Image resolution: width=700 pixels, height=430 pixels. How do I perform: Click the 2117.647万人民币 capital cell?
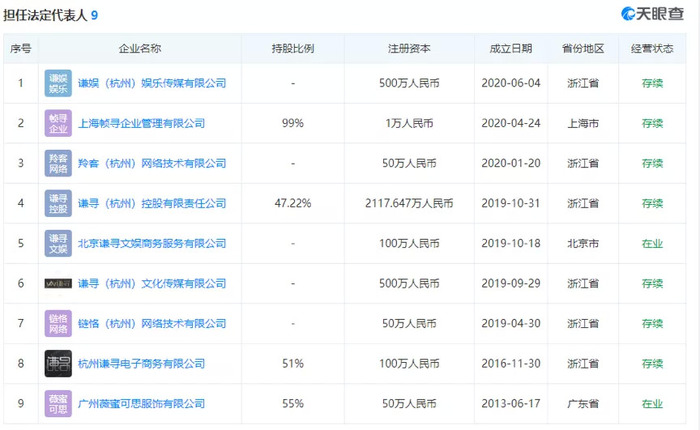[409, 204]
